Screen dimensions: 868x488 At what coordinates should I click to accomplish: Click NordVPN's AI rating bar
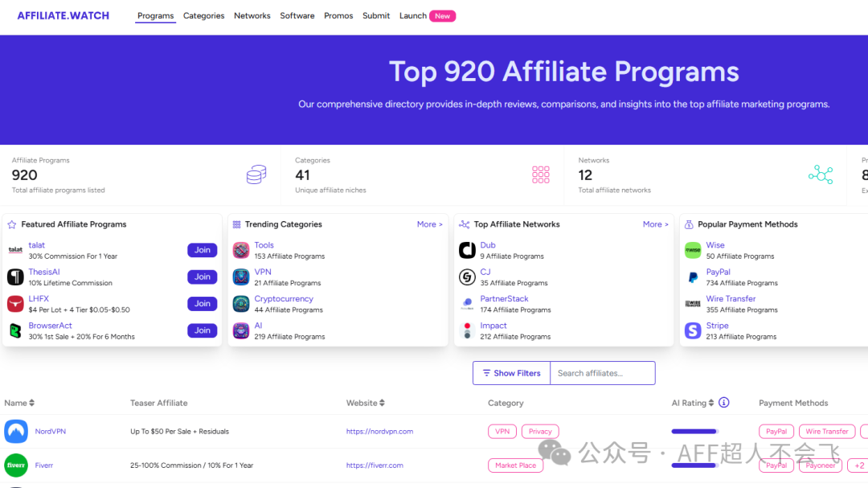tap(694, 432)
